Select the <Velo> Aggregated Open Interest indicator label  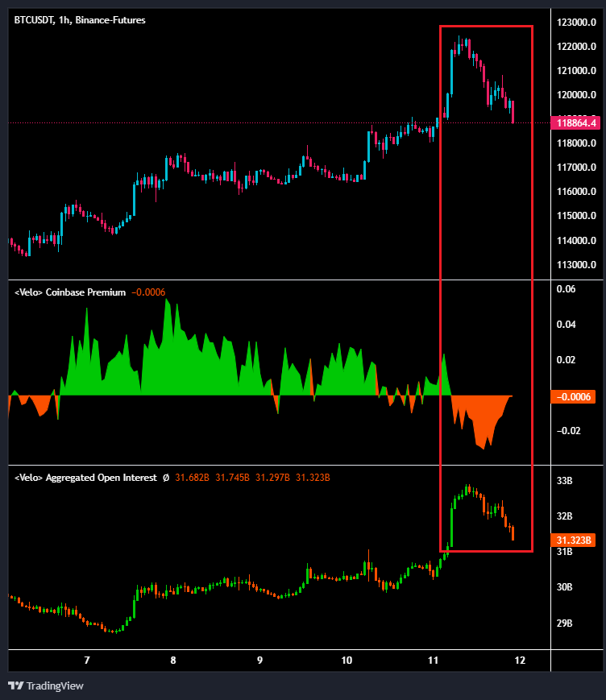point(85,478)
